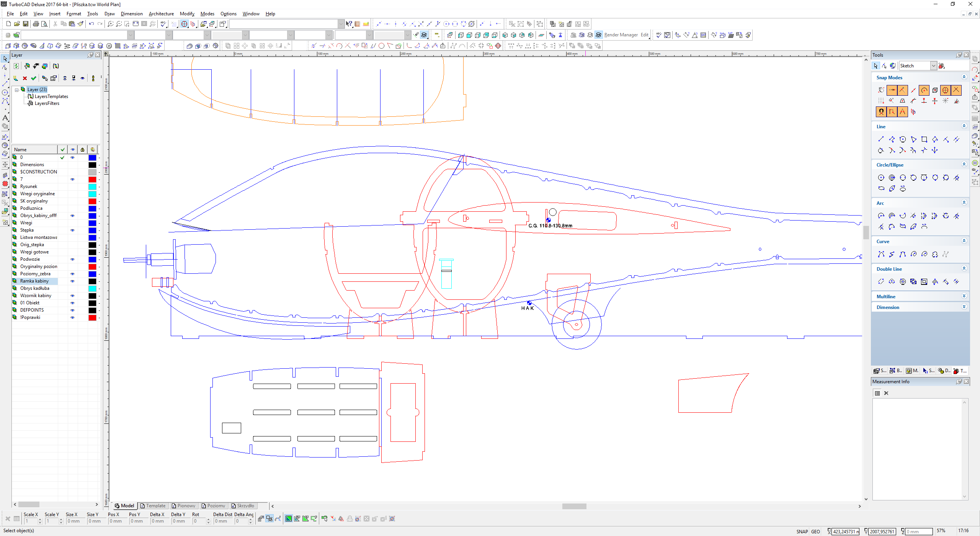Toggle Intersection snap mode
This screenshot has height=536, width=980.
pyautogui.click(x=956, y=90)
